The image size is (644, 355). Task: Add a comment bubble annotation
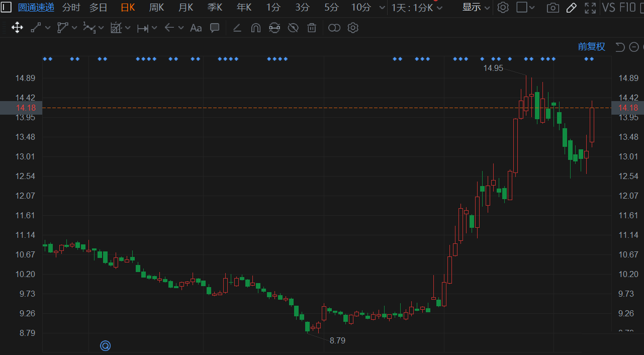(215, 28)
